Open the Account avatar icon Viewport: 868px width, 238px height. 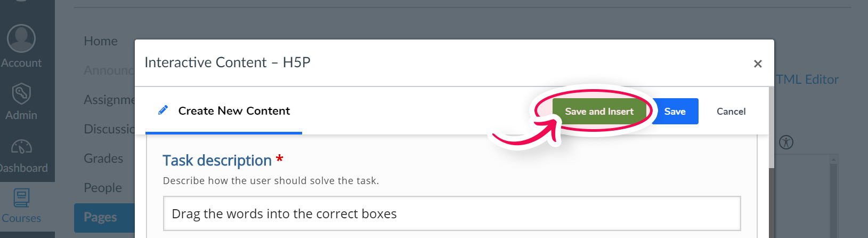click(21, 38)
